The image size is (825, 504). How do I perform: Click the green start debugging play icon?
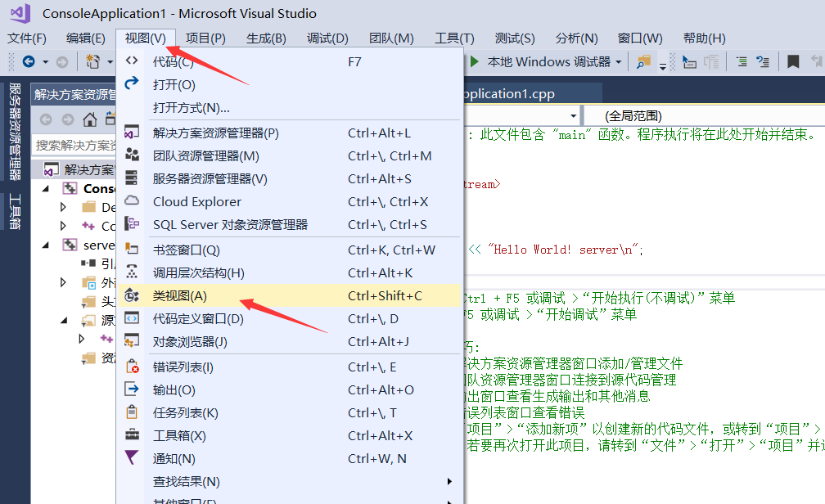(x=474, y=61)
